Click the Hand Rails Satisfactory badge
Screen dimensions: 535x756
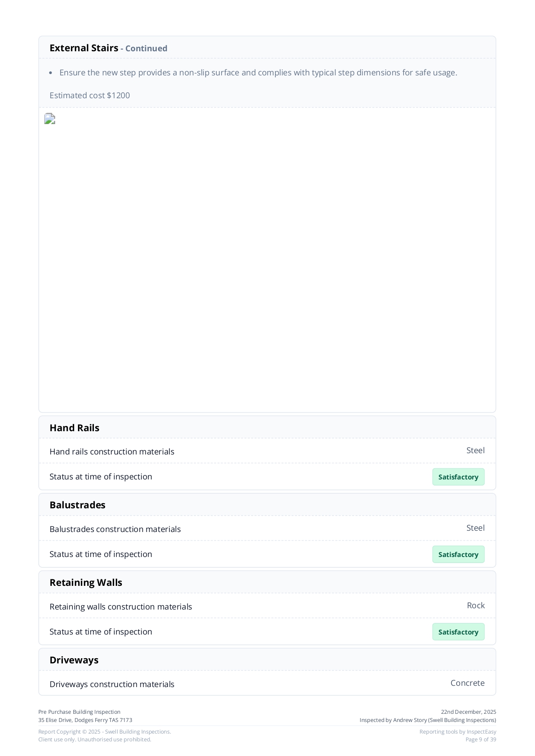[x=458, y=477]
